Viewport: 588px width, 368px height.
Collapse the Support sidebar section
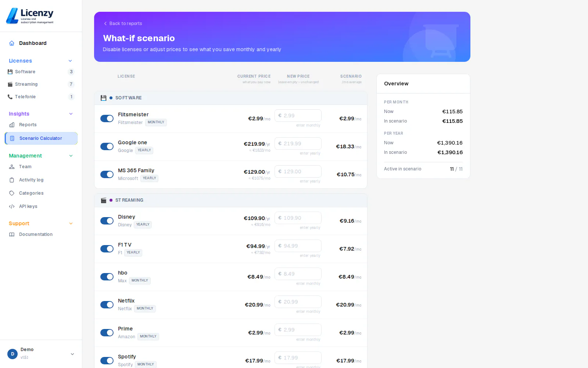click(71, 223)
